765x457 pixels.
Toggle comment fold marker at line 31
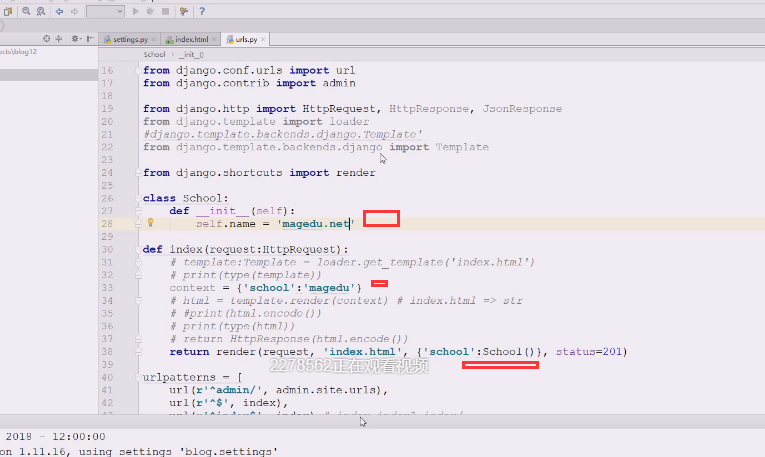pos(139,262)
